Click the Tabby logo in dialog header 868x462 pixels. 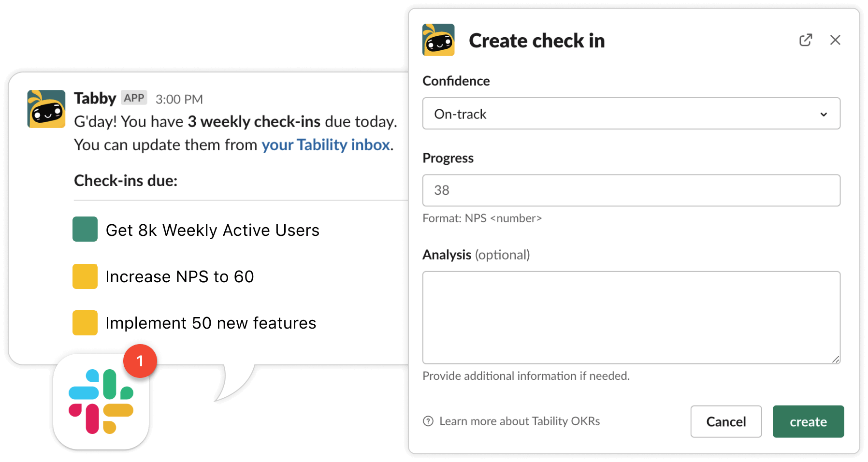pyautogui.click(x=438, y=40)
